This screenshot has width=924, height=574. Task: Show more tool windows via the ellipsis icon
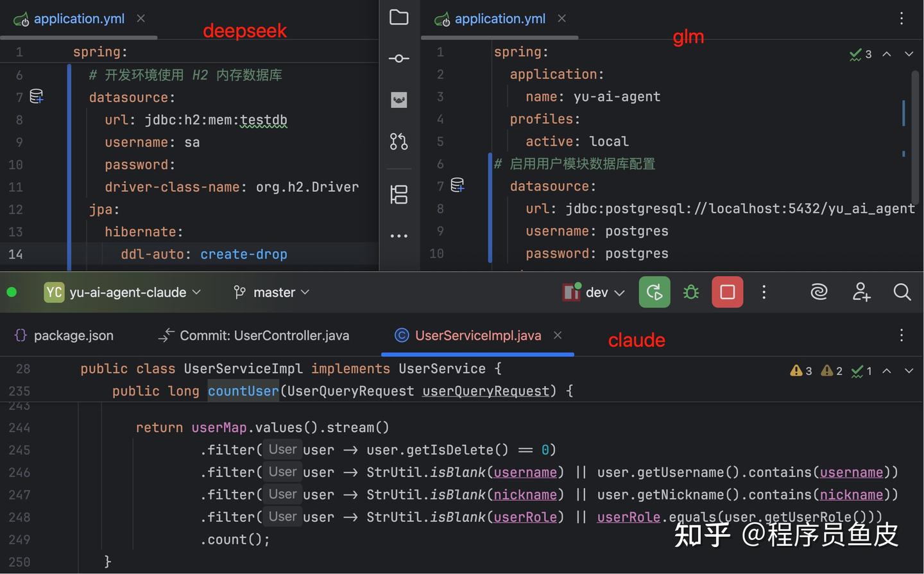click(398, 236)
